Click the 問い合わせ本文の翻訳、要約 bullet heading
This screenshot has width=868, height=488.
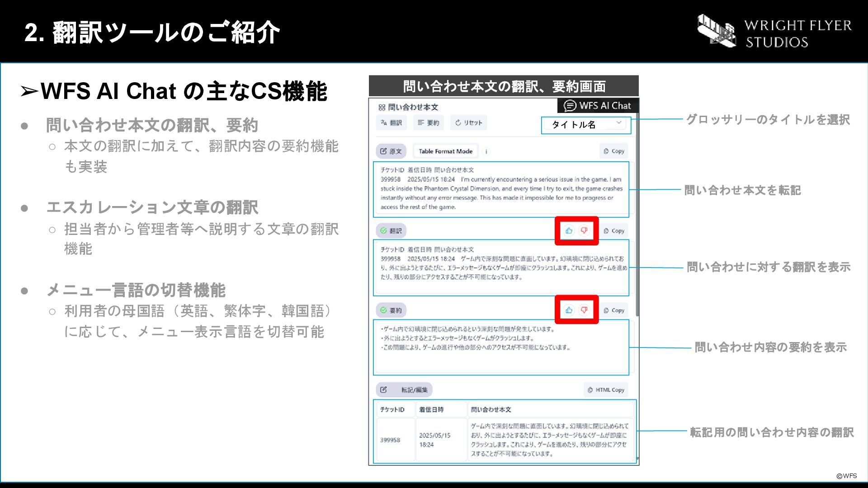point(152,125)
